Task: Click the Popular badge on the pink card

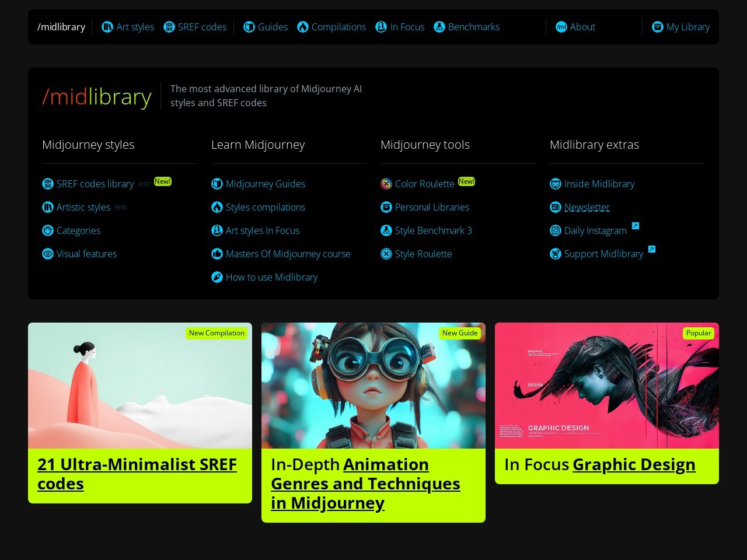Action: click(699, 333)
